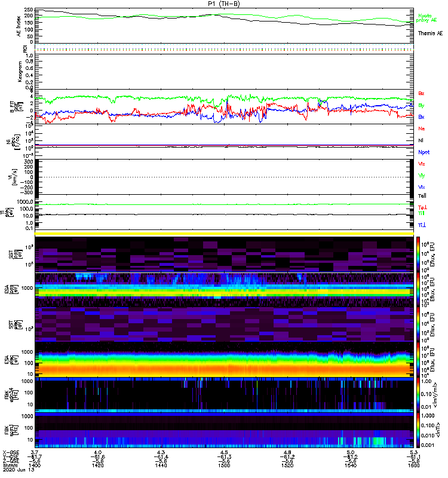The image size is (448, 478).
Task: Click the black Tell legend label
Action: pos(422,196)
